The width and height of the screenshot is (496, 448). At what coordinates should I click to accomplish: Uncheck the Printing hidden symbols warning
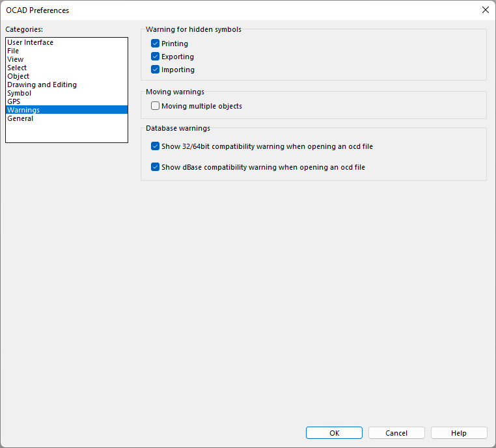point(155,44)
